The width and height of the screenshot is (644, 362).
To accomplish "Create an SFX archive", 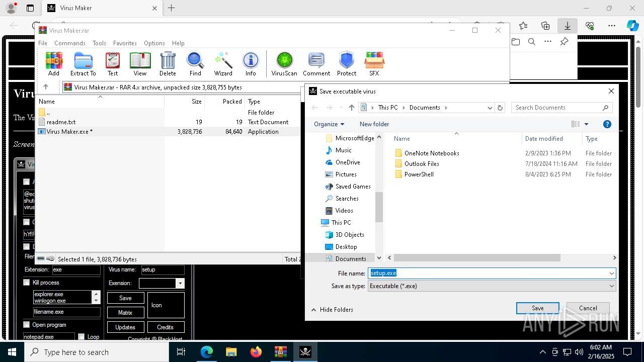I will 374,64.
